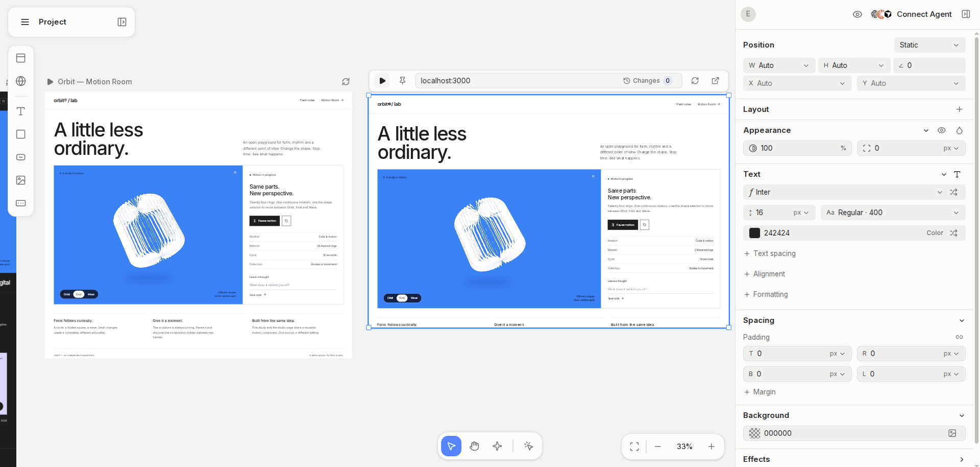This screenshot has width=980, height=467.
Task: Click the 242424 text color swatch
Action: click(x=754, y=233)
